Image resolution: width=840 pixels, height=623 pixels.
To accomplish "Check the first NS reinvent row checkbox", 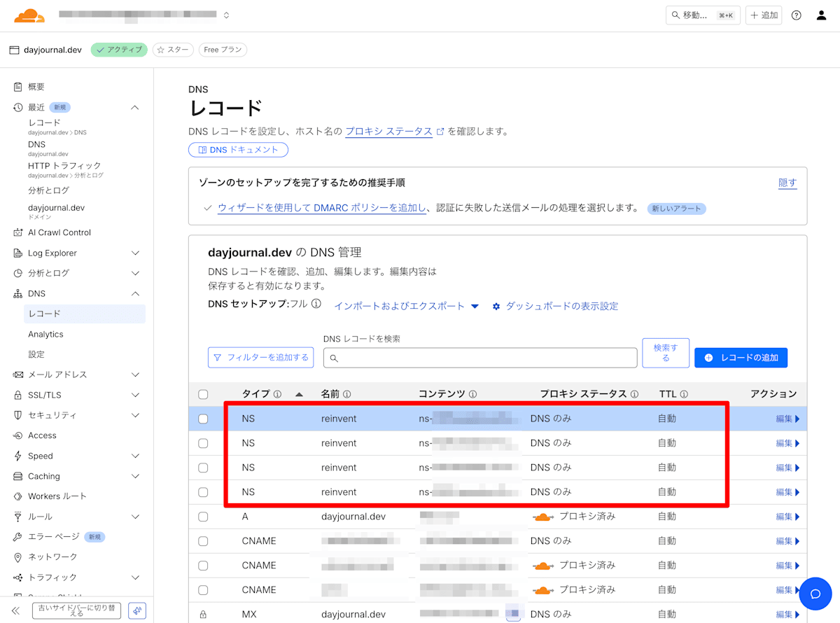I will click(x=203, y=419).
